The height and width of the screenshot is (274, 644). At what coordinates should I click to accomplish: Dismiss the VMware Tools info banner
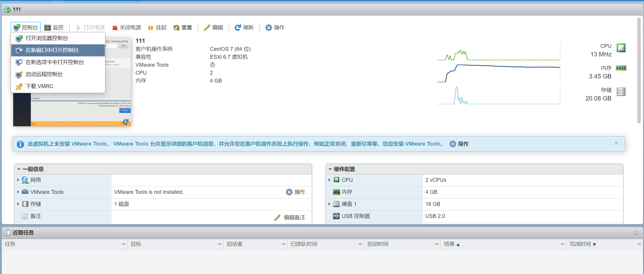click(616, 143)
